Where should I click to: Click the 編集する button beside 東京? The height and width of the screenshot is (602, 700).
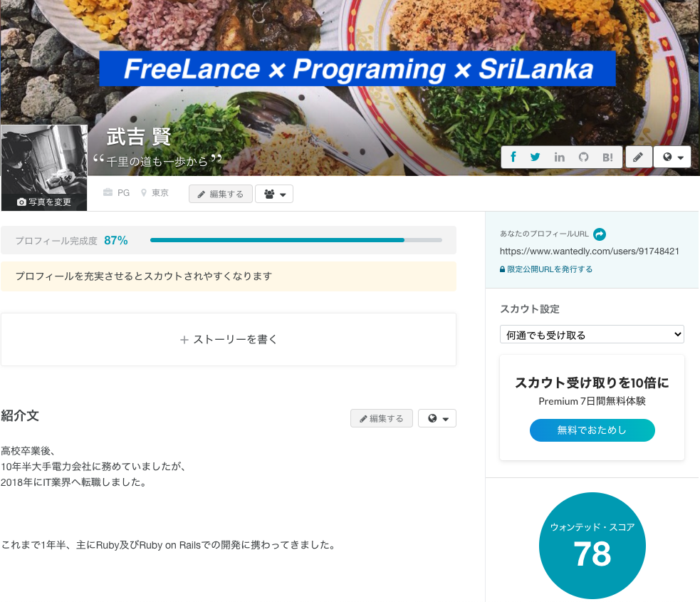click(221, 194)
